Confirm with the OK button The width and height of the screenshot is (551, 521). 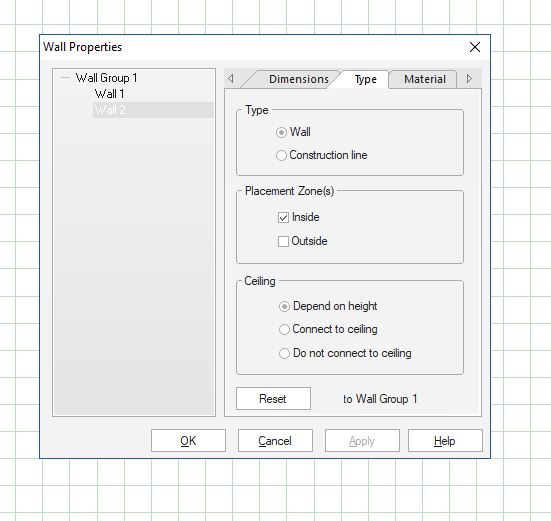(x=188, y=441)
